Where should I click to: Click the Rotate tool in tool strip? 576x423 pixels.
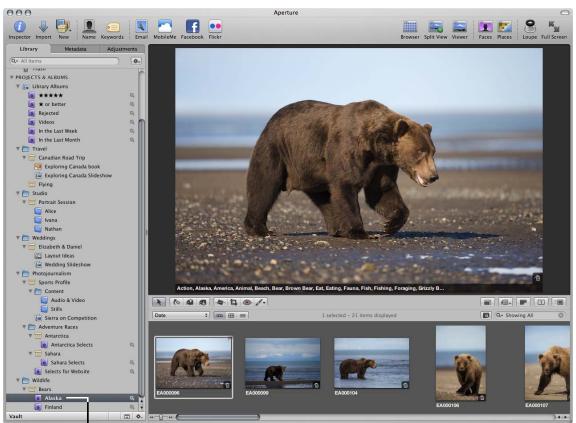click(177, 302)
